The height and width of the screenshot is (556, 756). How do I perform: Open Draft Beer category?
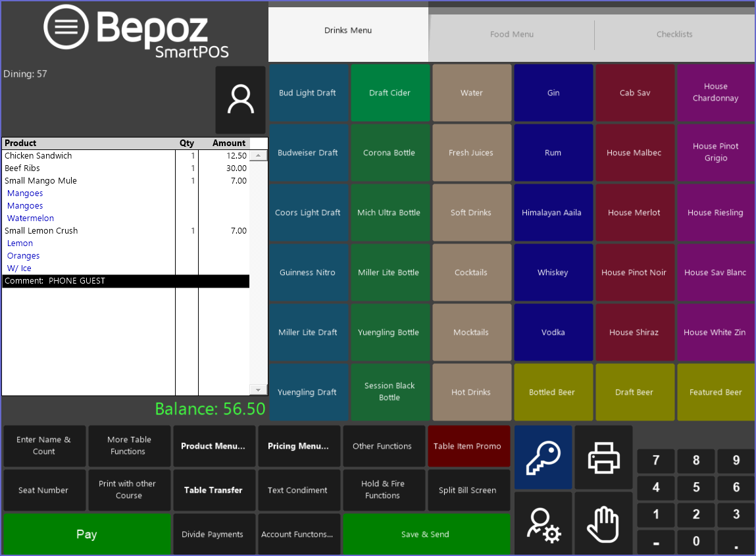tap(634, 392)
